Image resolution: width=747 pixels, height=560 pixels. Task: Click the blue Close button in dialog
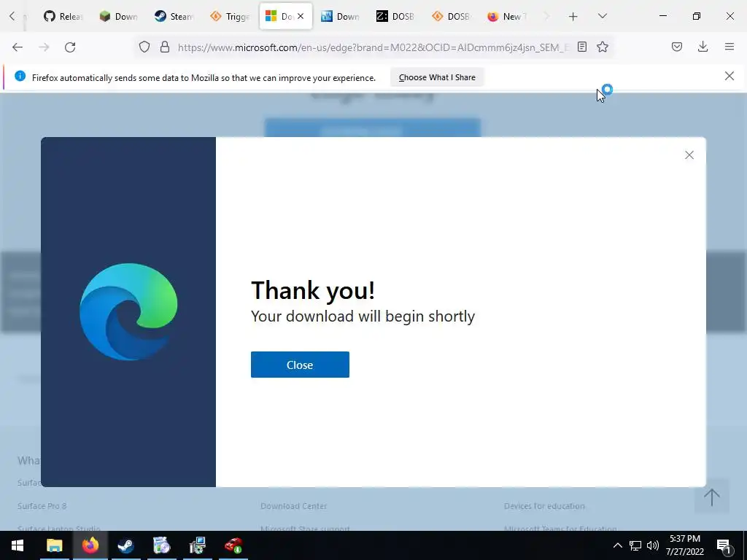[300, 365]
